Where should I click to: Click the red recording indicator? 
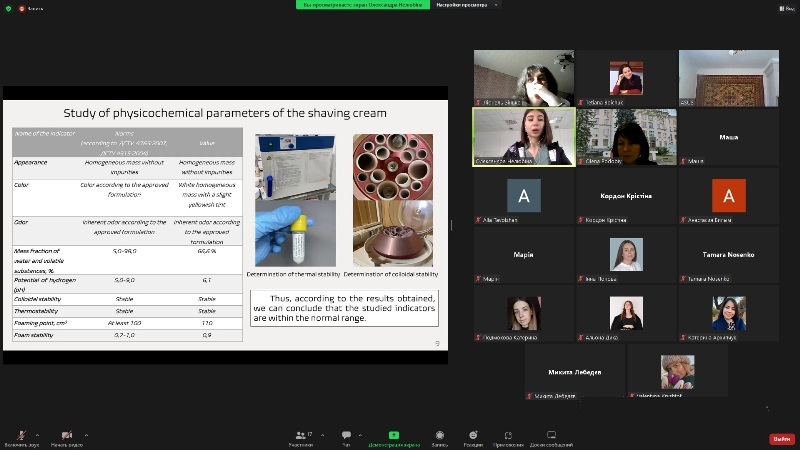pyautogui.click(x=21, y=8)
